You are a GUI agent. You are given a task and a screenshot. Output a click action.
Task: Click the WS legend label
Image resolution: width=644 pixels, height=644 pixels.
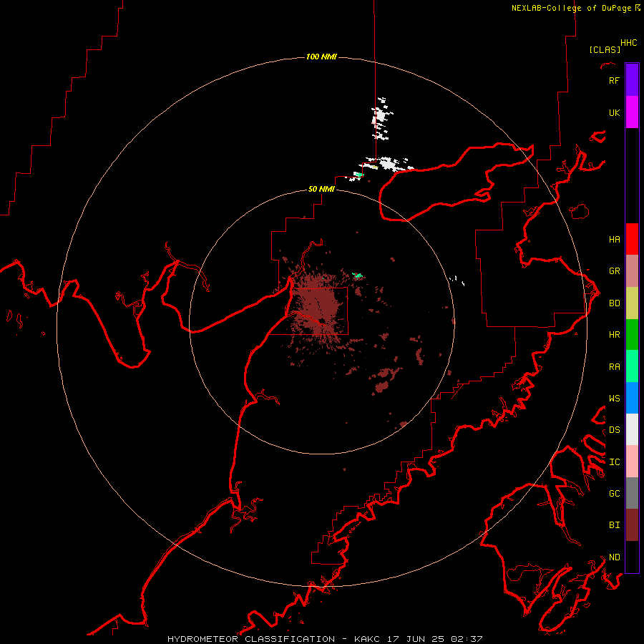point(614,399)
